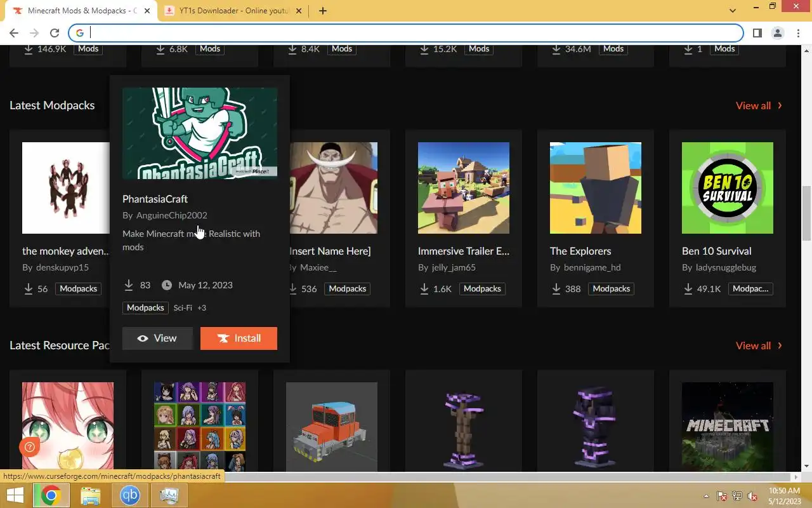Image resolution: width=812 pixels, height=508 pixels.
Task: Open the PhantasiaCraft title link
Action: (155, 199)
